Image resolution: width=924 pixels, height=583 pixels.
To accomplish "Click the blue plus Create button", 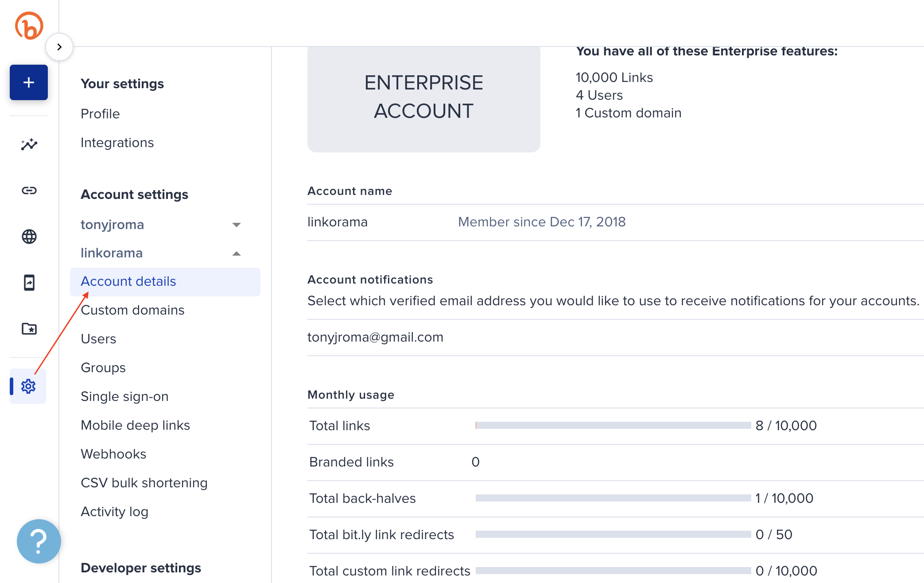I will (x=29, y=82).
